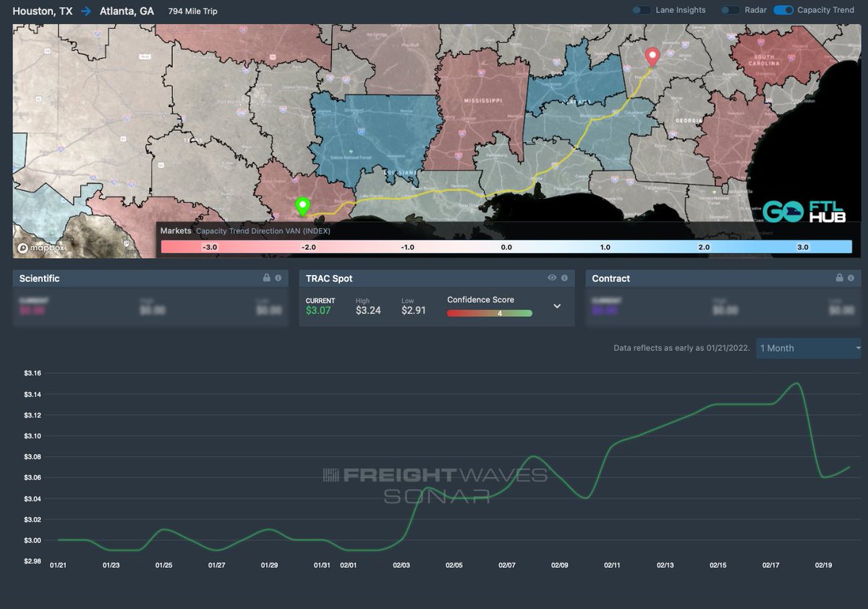Image resolution: width=868 pixels, height=609 pixels.
Task: Toggle the Lane Insights switch
Action: 641,11
